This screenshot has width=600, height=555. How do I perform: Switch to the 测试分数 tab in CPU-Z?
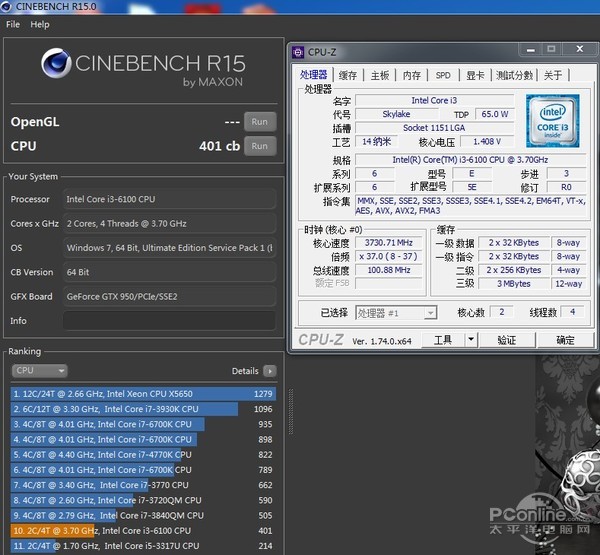coord(514,75)
